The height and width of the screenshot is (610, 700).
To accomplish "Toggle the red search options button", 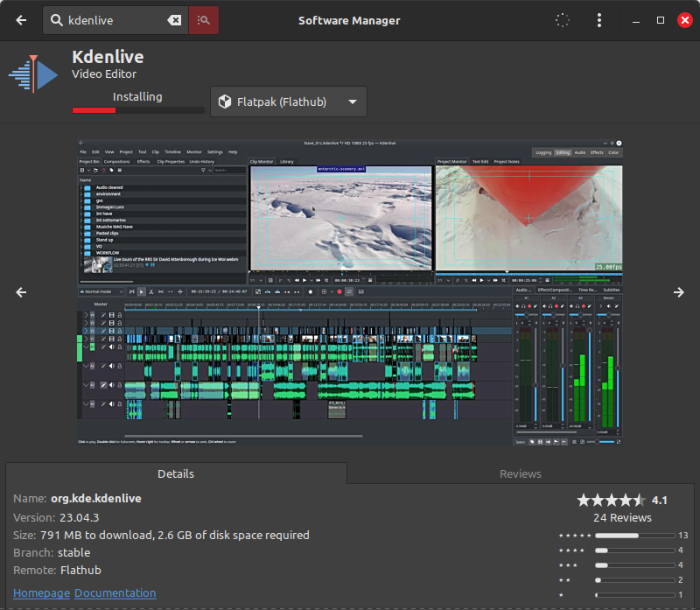I will (204, 20).
